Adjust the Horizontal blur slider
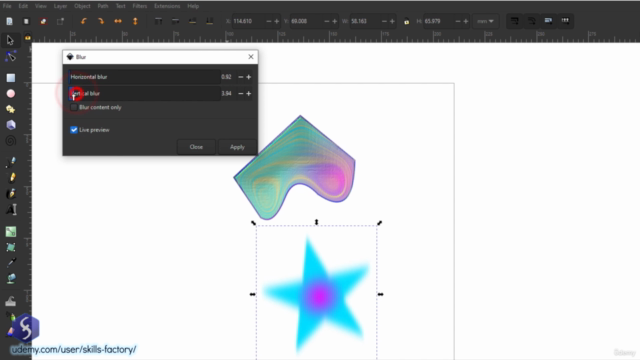This screenshot has height=360, width=640. [145, 77]
